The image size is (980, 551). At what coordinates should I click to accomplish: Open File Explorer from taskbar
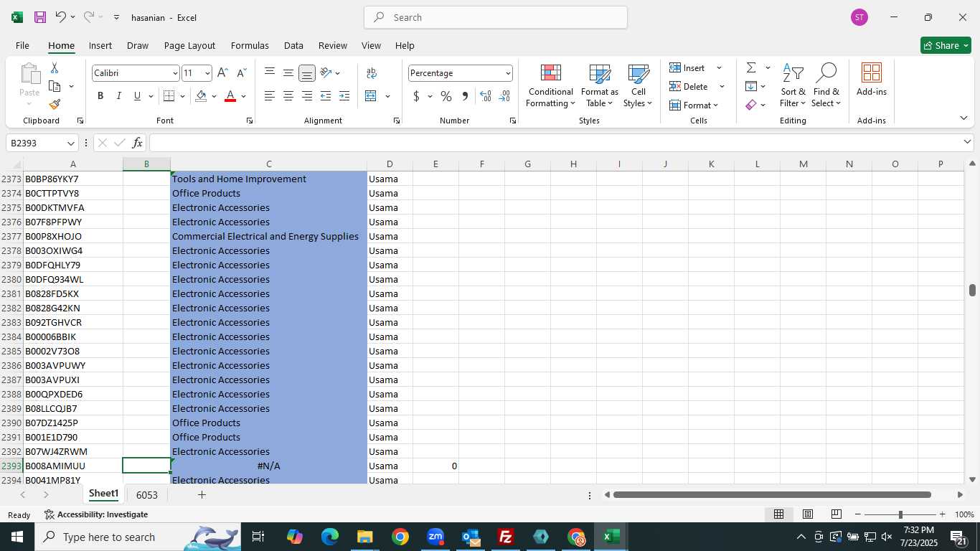(364, 537)
